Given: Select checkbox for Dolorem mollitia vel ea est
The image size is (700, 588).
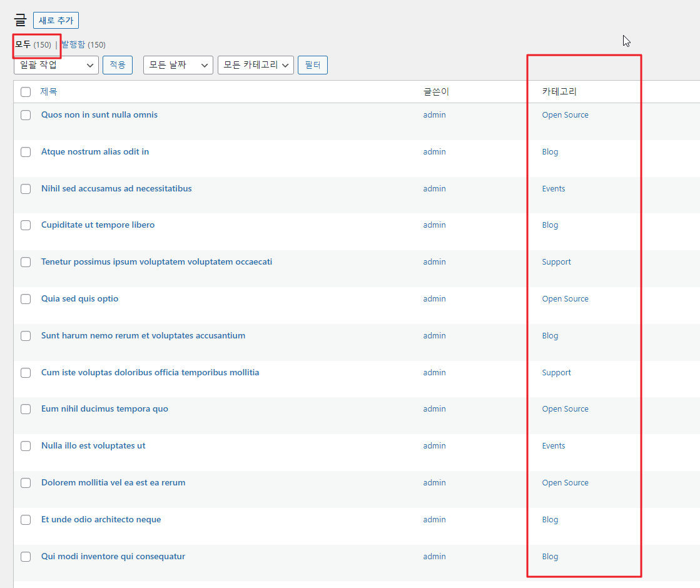Looking at the screenshot, I should tap(26, 483).
